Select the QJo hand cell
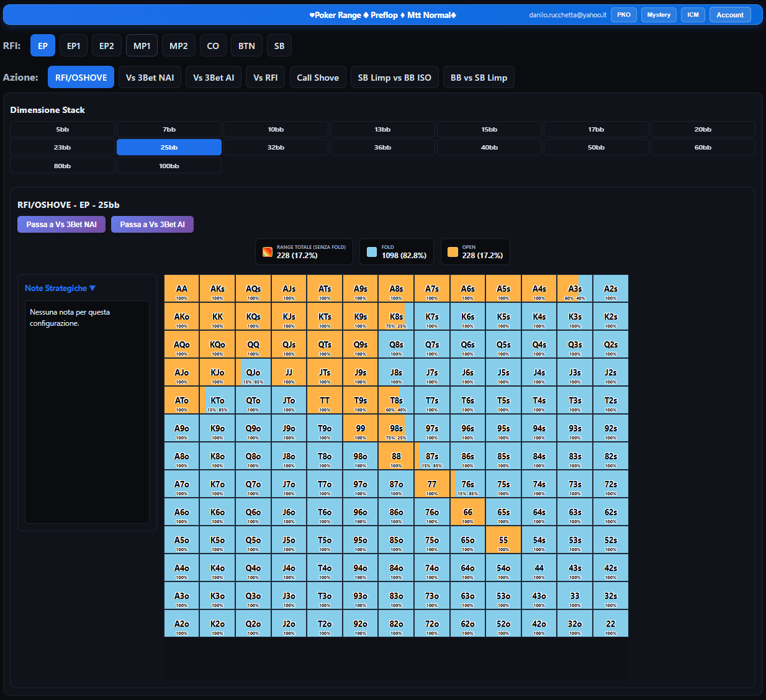This screenshot has height=700, width=766. (x=253, y=372)
